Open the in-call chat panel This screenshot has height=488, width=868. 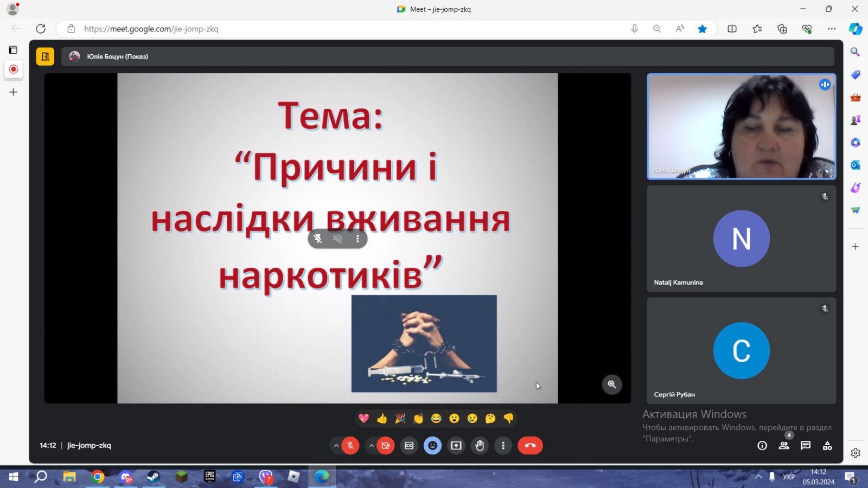pos(806,446)
